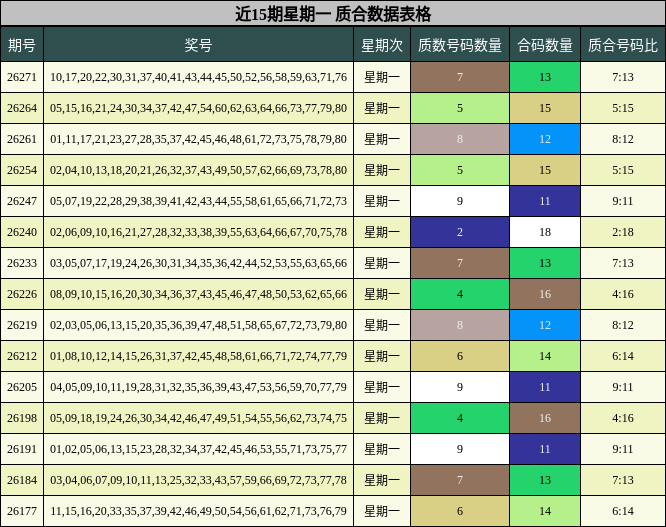Select issue number 26240
The image size is (666, 527).
point(22,232)
